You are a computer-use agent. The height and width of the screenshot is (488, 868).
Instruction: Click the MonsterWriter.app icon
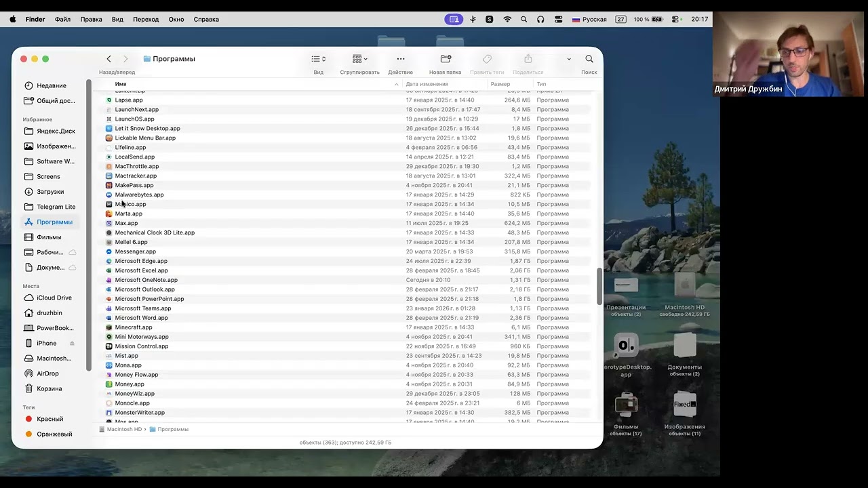tap(108, 413)
